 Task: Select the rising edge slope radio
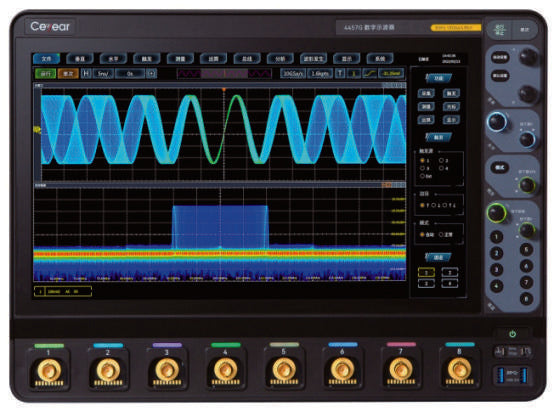pyautogui.click(x=422, y=205)
